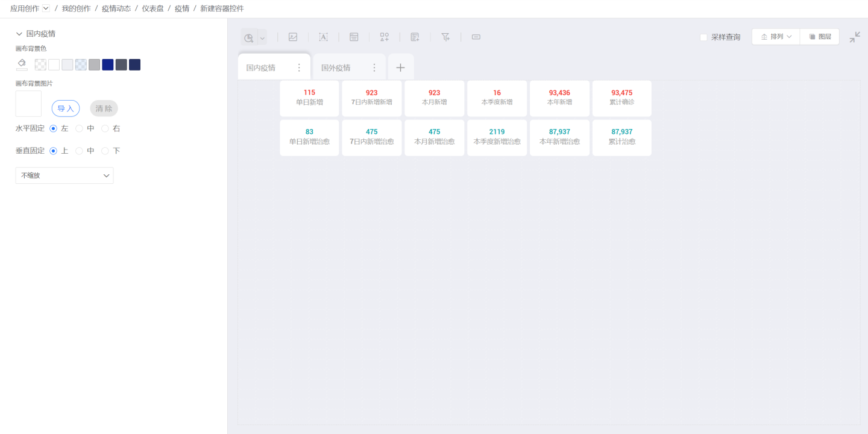Open the 国外疫情 tab's more options menu
Image resolution: width=868 pixels, height=434 pixels.
click(x=374, y=68)
